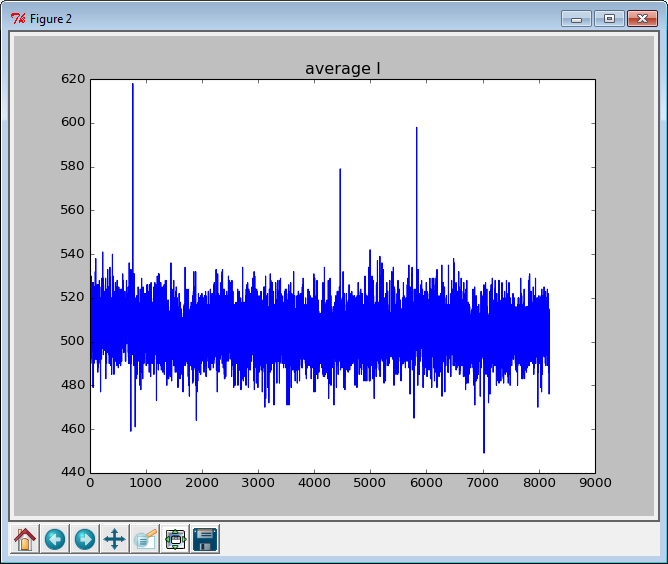
Task: Activate the Pan axes cross-arrow tool
Action: [115, 539]
